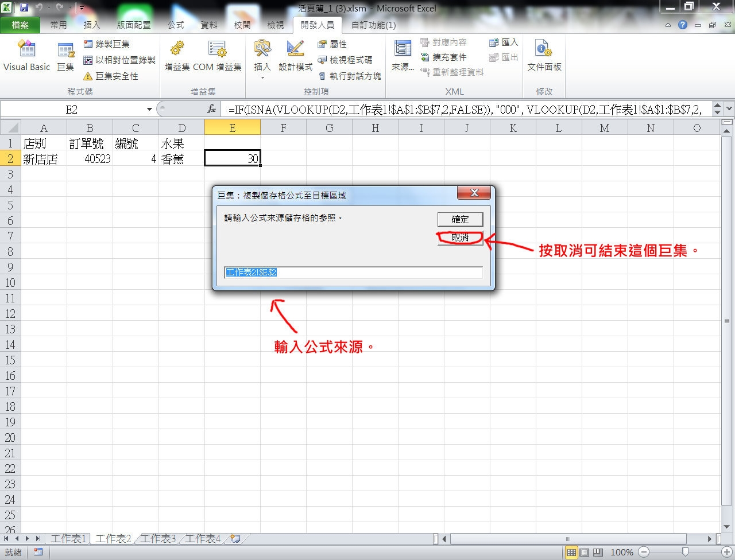This screenshot has height=560, width=735.
Task: Select column header D
Action: point(181,128)
